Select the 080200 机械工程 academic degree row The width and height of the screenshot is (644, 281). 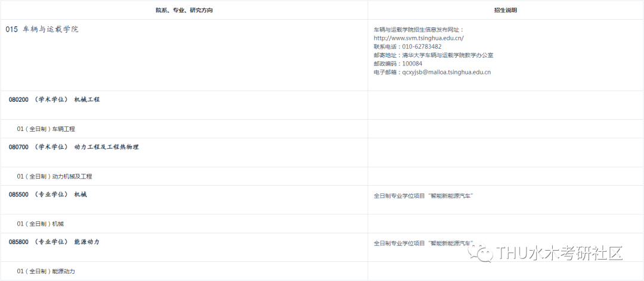coord(54,99)
